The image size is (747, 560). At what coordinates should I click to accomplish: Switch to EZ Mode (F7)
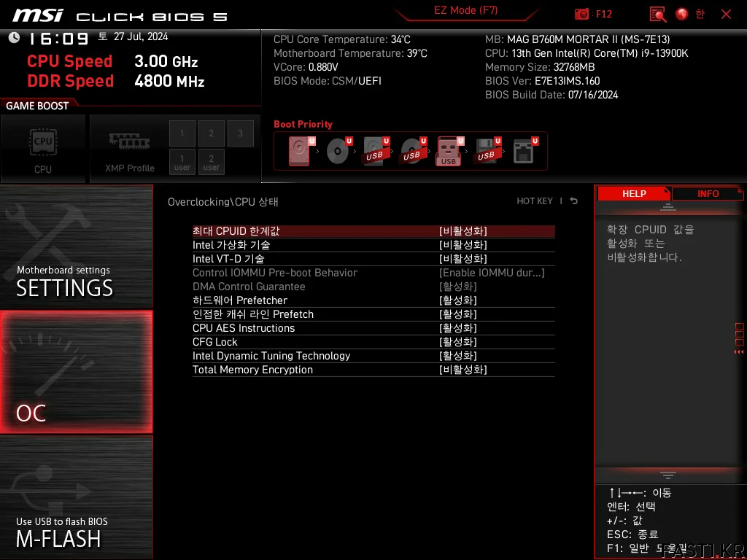(465, 10)
